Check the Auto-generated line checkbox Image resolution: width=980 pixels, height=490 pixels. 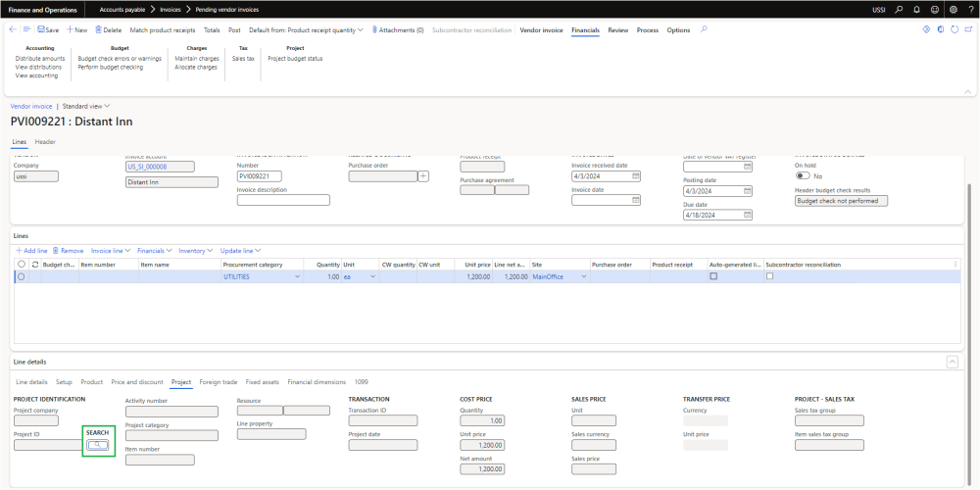pos(713,277)
